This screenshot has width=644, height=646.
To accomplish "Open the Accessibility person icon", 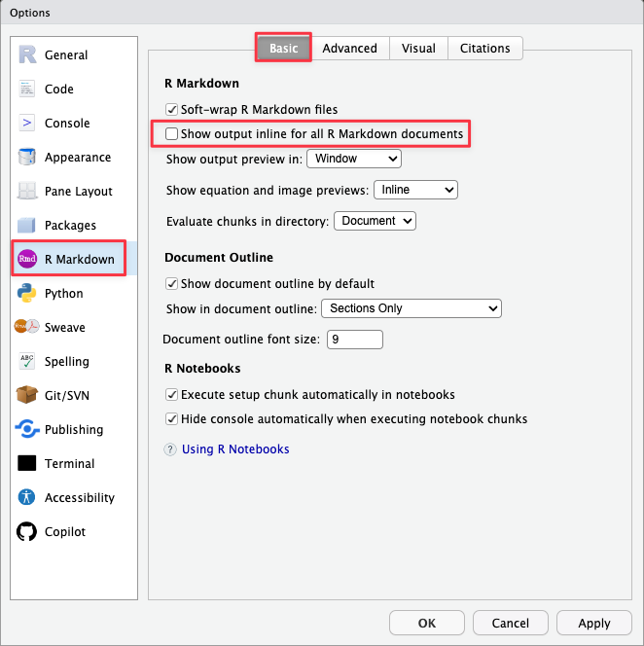I will coord(27,497).
